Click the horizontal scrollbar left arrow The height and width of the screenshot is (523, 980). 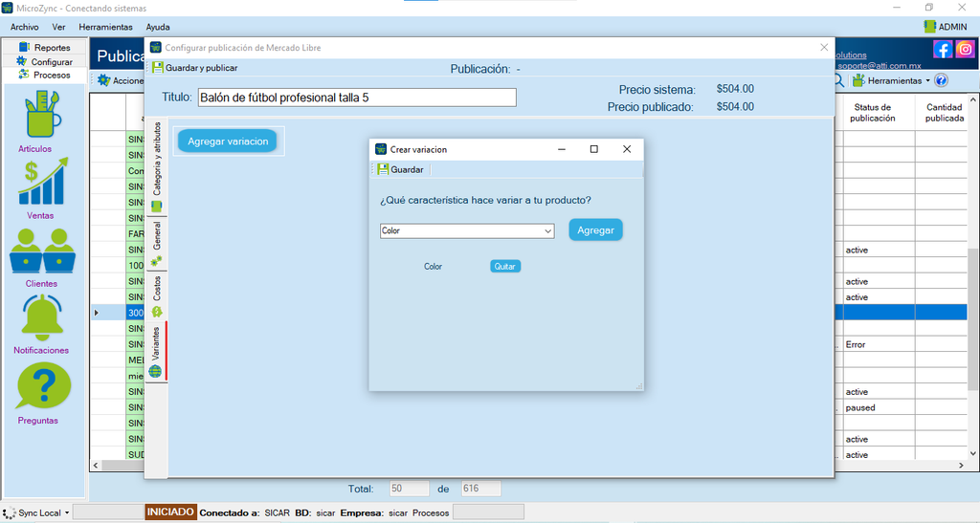tap(96, 466)
